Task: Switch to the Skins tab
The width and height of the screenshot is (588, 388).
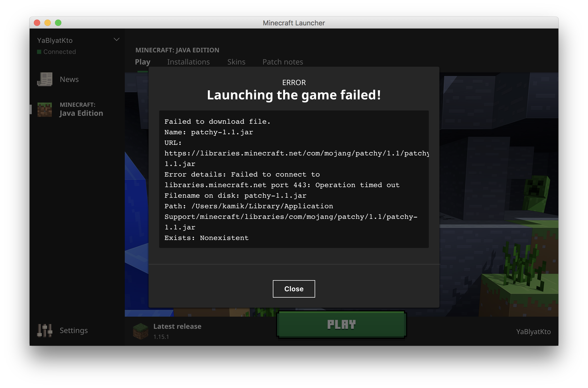Action: 236,62
